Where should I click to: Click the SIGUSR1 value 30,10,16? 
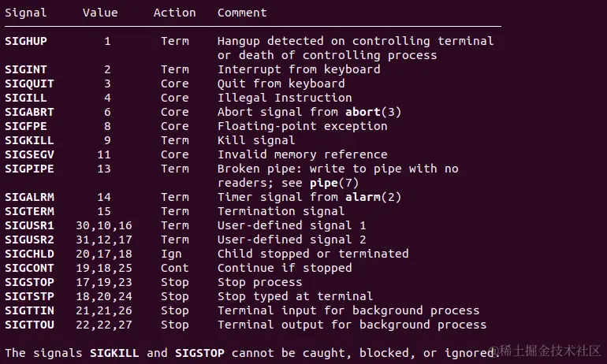click(104, 225)
